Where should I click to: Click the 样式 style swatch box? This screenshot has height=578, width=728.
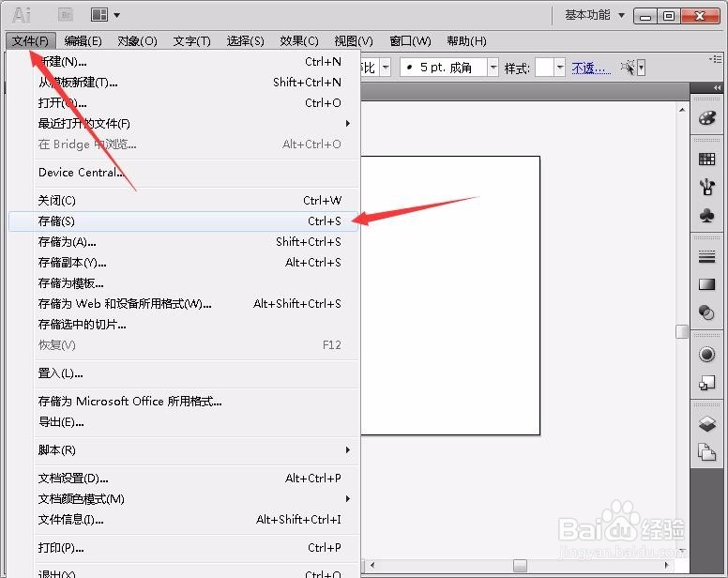click(545, 68)
